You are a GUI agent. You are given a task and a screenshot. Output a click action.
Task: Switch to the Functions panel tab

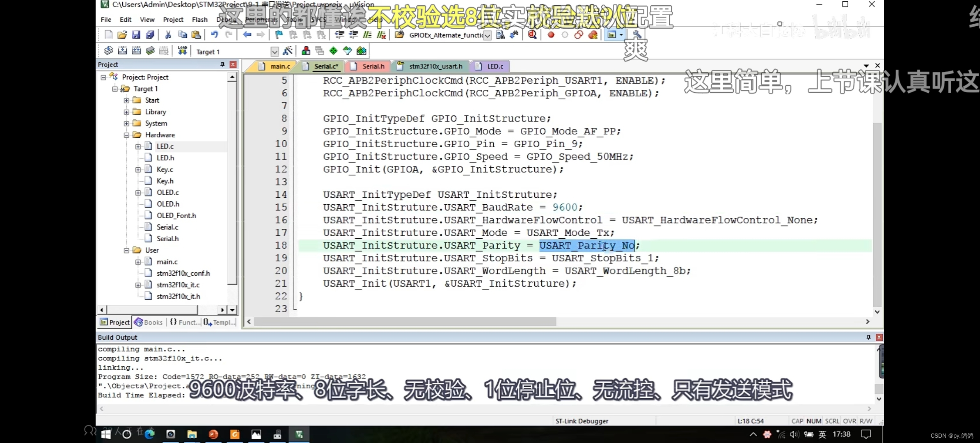click(x=185, y=322)
